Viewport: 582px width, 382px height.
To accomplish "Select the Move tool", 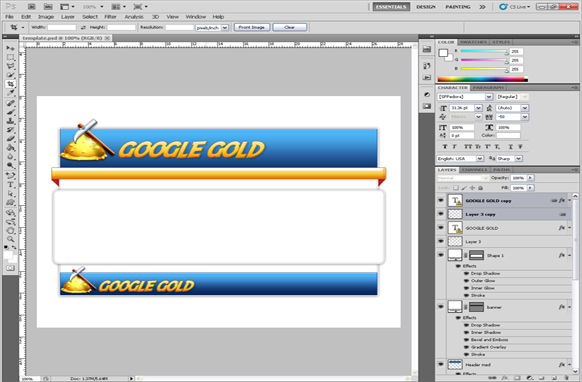I will (x=10, y=48).
